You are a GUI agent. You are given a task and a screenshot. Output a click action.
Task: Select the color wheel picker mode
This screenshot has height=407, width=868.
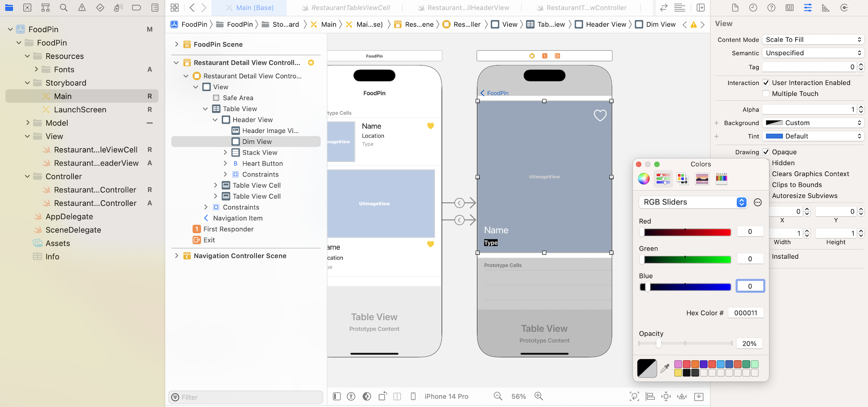(x=644, y=179)
